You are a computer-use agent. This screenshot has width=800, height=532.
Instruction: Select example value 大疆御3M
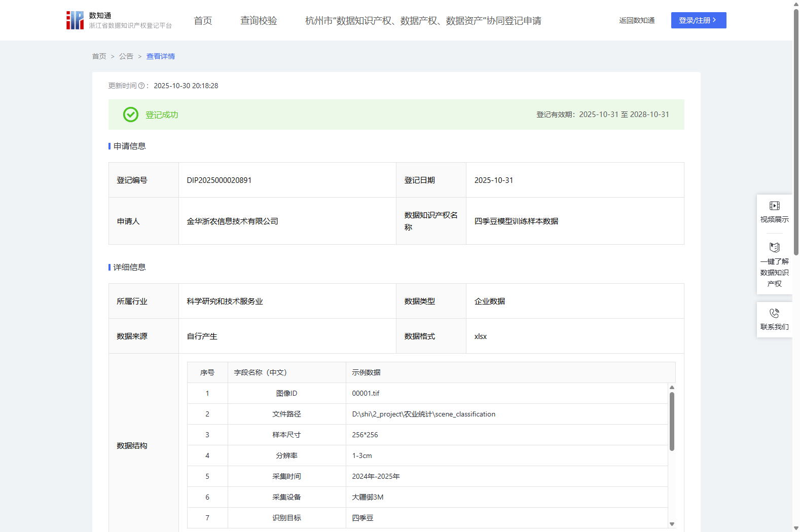368,497
